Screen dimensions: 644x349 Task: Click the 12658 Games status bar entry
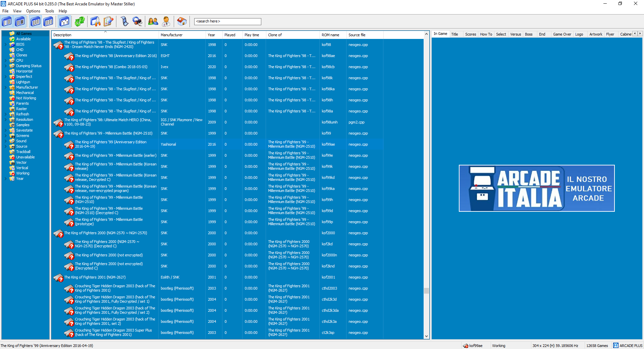pyautogui.click(x=597, y=346)
